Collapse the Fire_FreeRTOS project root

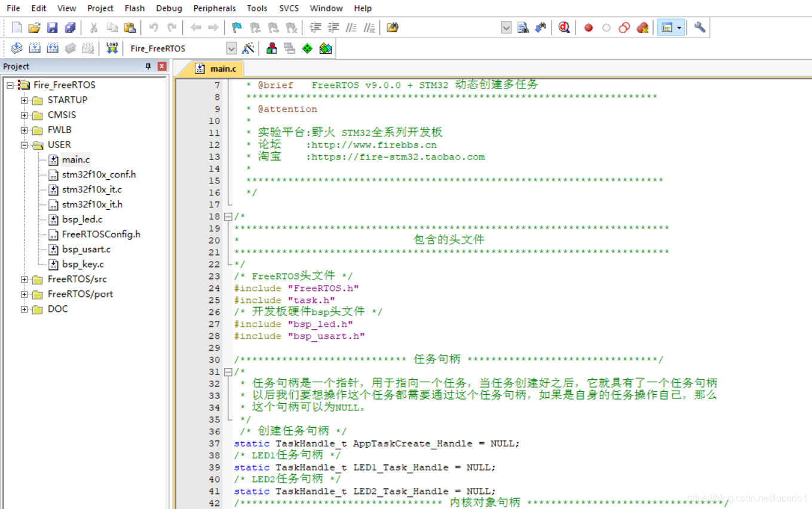10,85
